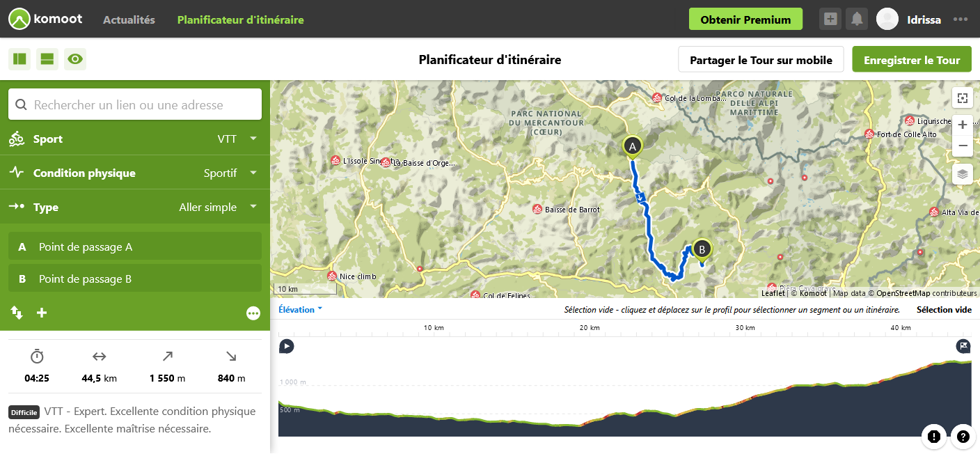
Task: Click the plus icon in top bar
Action: pyautogui.click(x=830, y=19)
